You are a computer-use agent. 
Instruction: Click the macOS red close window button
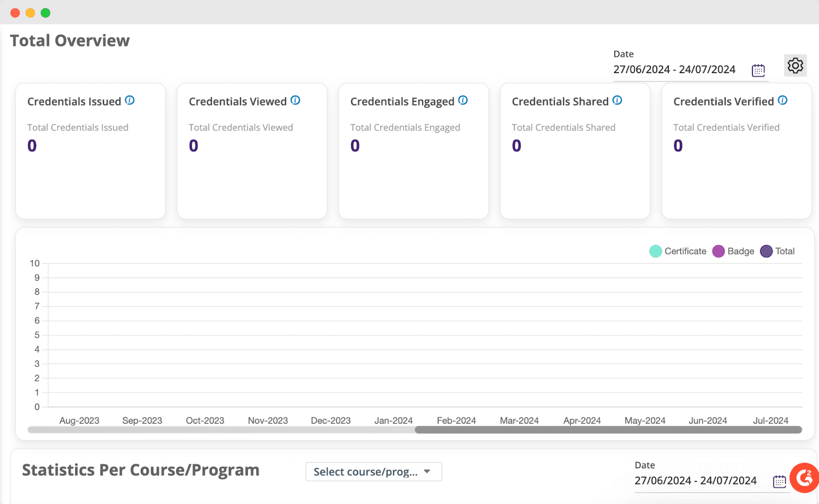click(x=15, y=13)
